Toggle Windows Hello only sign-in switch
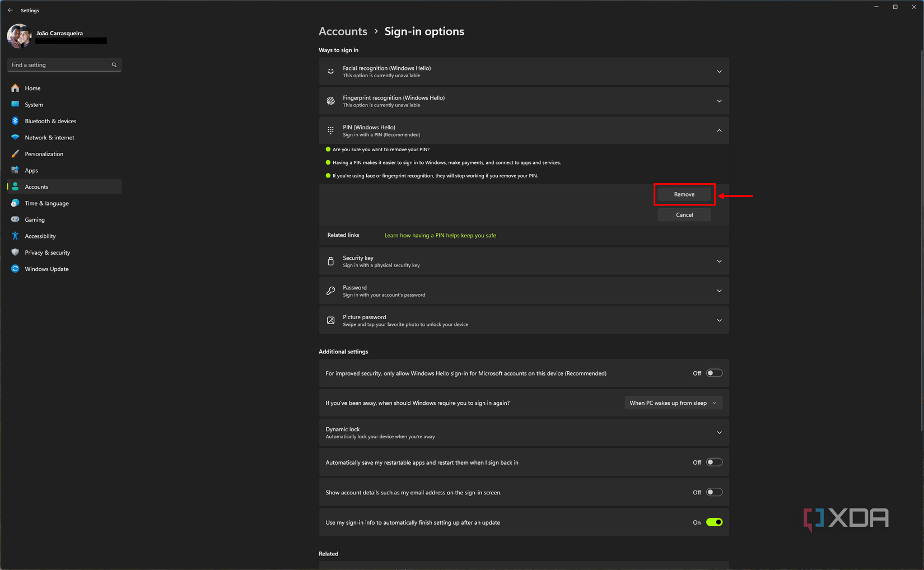 pyautogui.click(x=714, y=373)
